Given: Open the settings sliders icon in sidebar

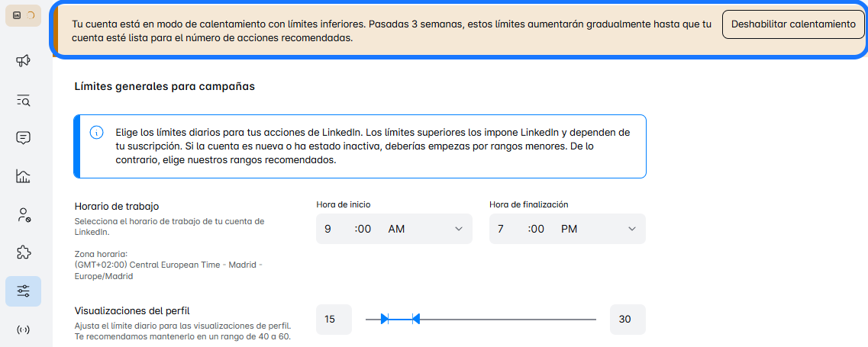Looking at the screenshot, I should [23, 291].
